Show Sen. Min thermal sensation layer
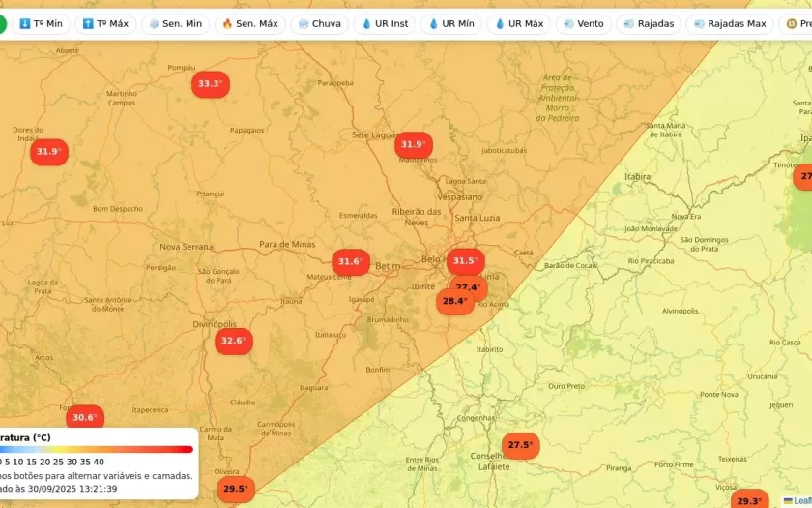 [x=175, y=23]
